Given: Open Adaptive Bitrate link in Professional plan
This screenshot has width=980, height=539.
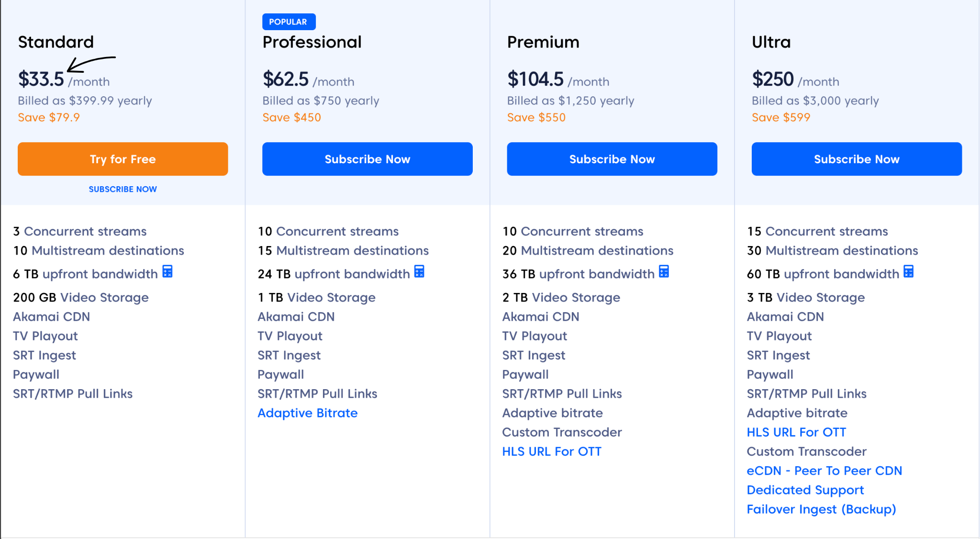Looking at the screenshot, I should [x=307, y=413].
